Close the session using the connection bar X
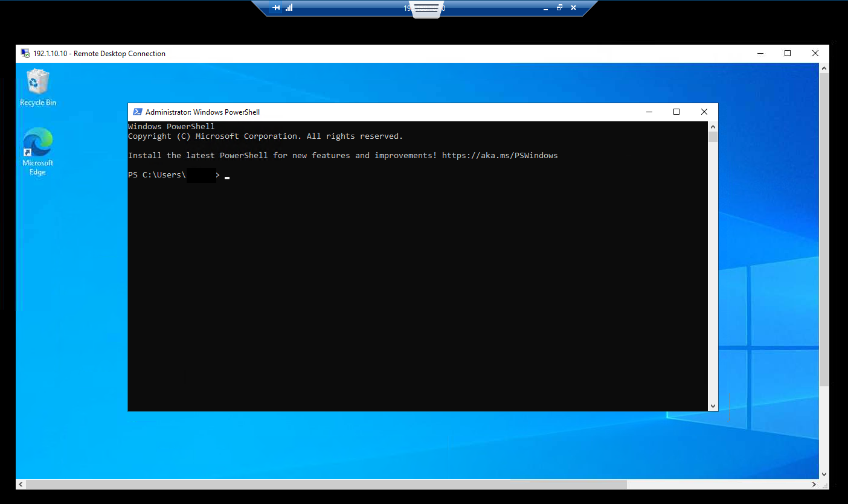Screen dimensions: 848x504 [x=573, y=8]
